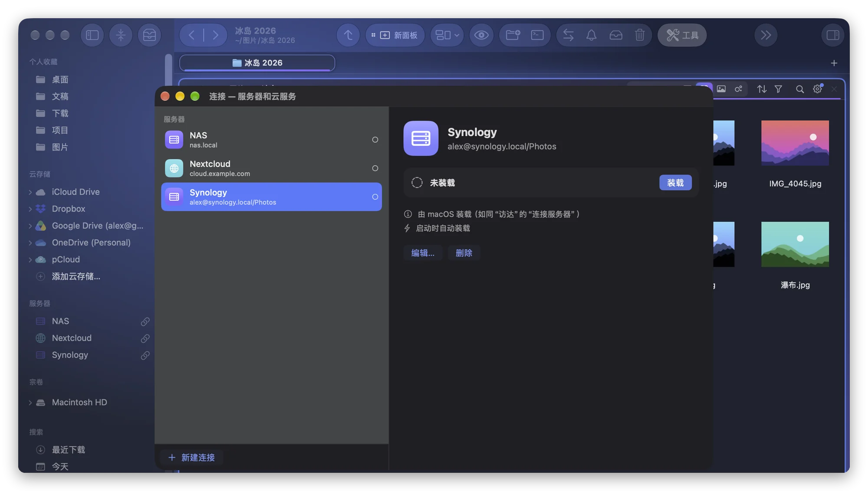This screenshot has height=491, width=868.
Task: Click the 新面板 new panel button
Action: click(395, 35)
